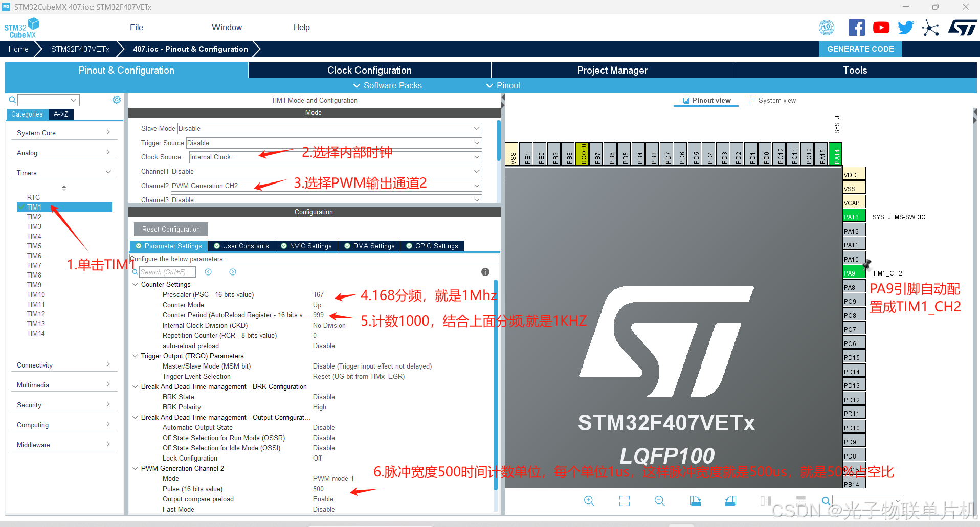Image resolution: width=980 pixels, height=527 pixels.
Task: Rotate the chip view clockwise
Action: 695,501
